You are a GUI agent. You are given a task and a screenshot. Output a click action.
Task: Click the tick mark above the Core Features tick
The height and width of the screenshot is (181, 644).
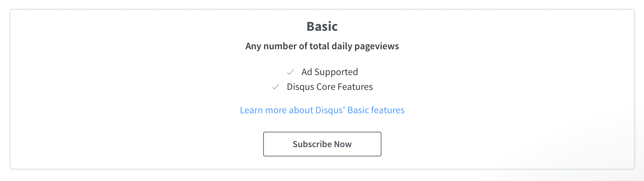tap(290, 72)
